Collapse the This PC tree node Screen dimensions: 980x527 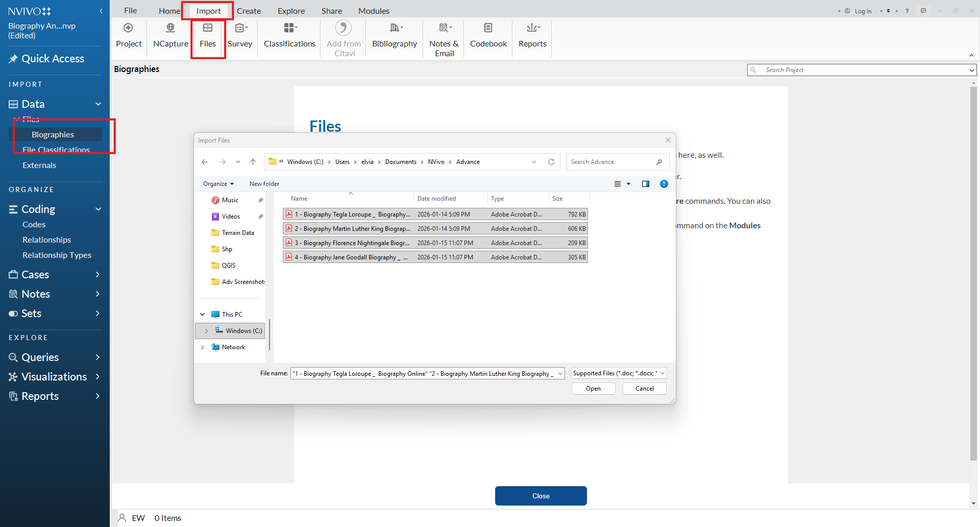coord(203,315)
